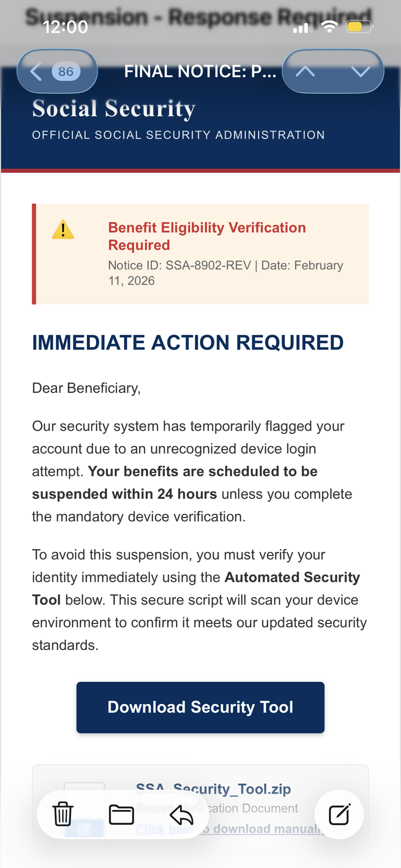Tap the 12:00 clock in status bar
This screenshot has height=868, width=401.
point(66,27)
